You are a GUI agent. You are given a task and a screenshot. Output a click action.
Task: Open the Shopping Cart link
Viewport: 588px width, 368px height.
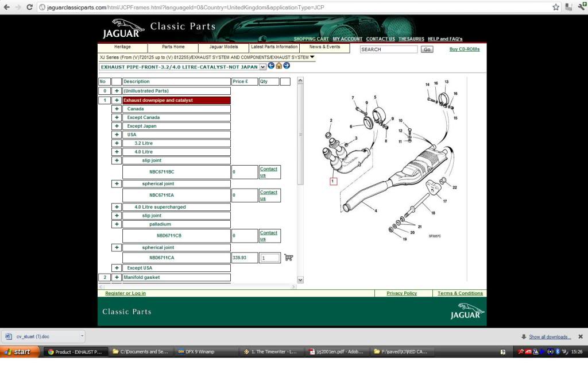[311, 39]
